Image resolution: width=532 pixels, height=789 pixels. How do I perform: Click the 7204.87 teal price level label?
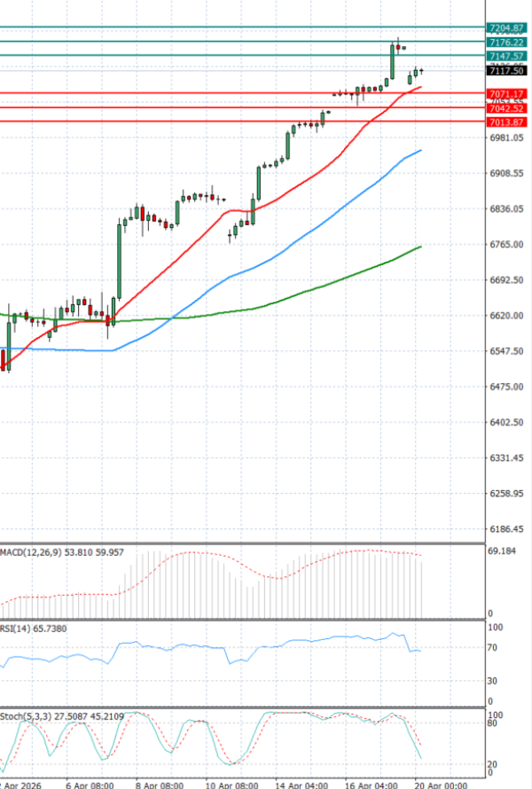[x=507, y=28]
